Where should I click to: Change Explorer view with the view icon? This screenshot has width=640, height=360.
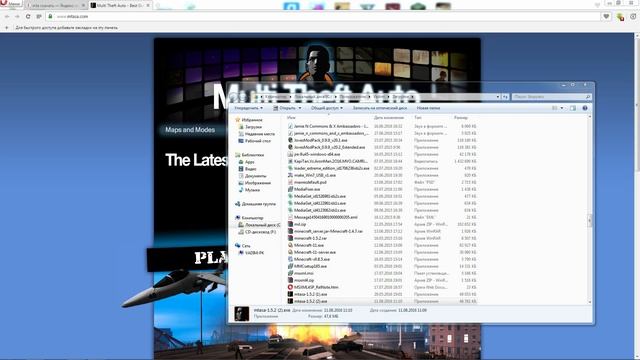click(x=554, y=108)
